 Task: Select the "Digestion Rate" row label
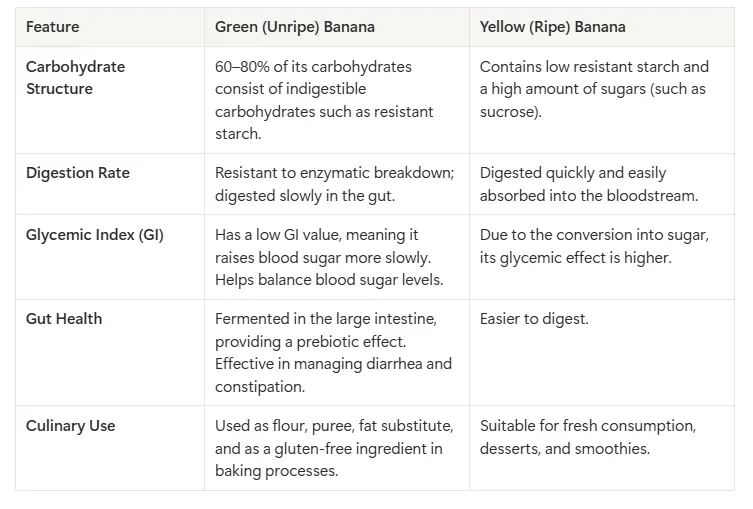[x=77, y=173]
